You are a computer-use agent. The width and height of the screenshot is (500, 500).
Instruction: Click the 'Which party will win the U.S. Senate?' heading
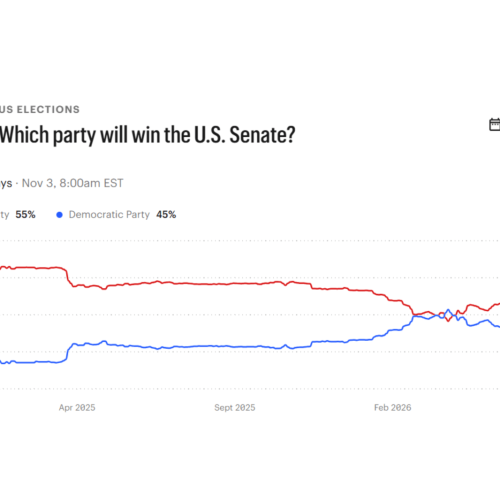point(147,135)
